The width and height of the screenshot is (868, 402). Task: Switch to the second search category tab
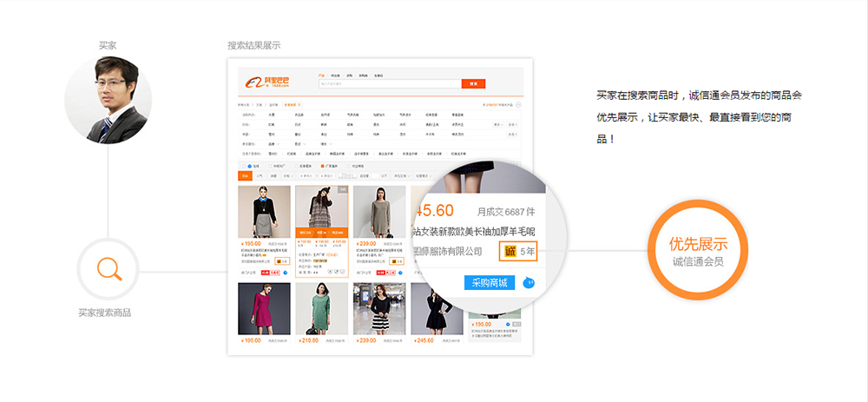tap(335, 76)
